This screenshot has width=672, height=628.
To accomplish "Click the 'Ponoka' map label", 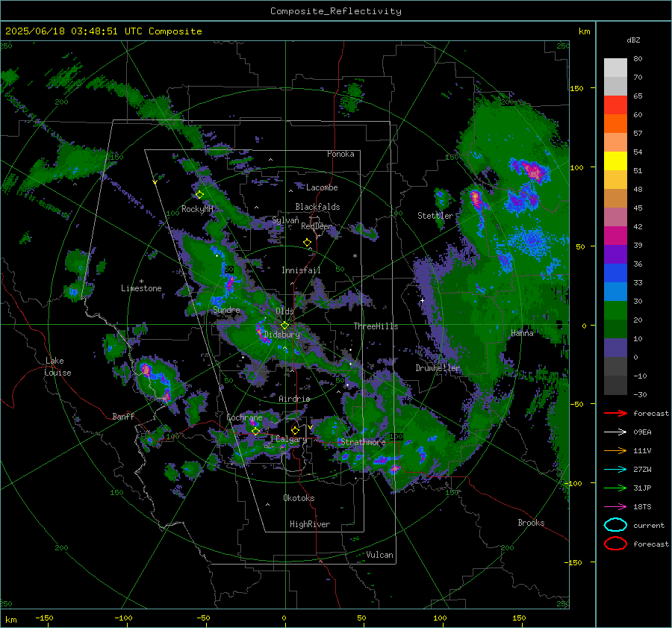I will (340, 154).
